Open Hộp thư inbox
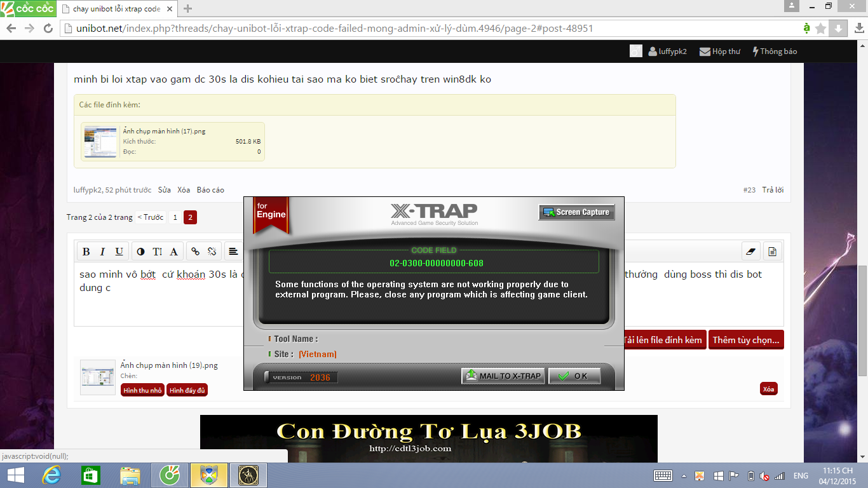 coord(720,51)
